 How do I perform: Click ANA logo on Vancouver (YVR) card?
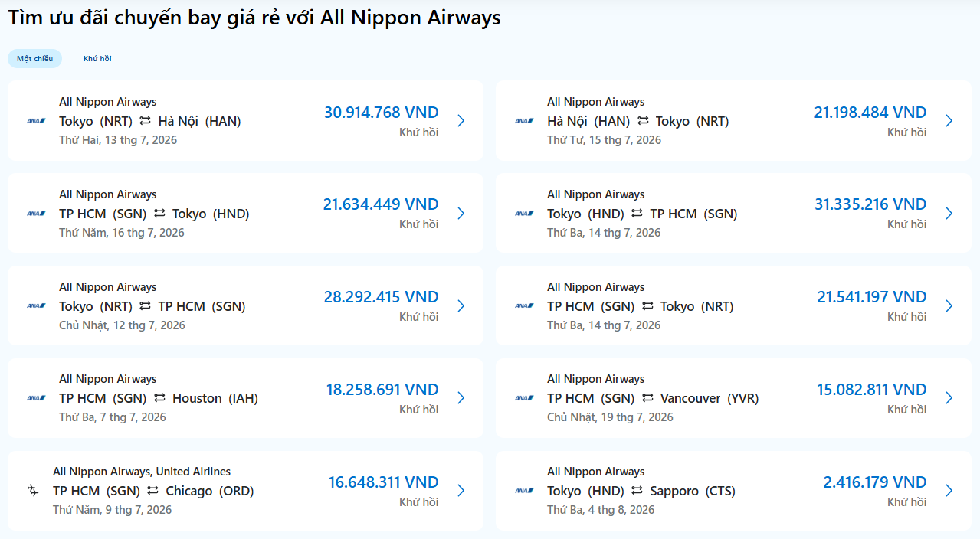[524, 398]
